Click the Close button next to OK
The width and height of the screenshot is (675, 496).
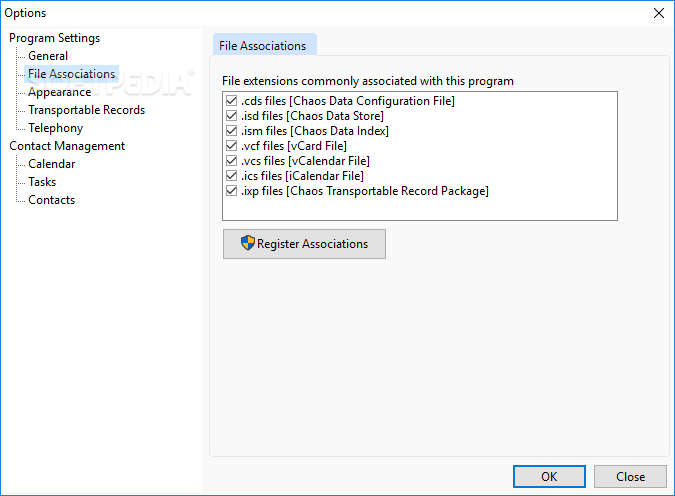630,477
